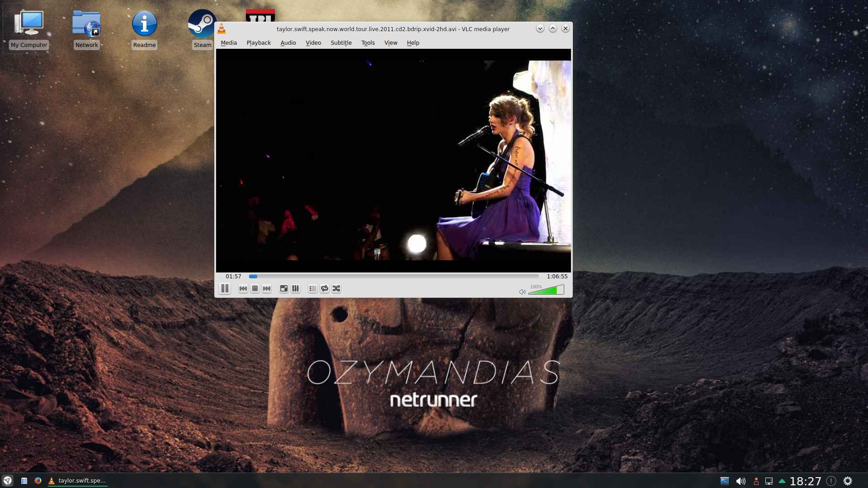Open system volume tray icon

tap(741, 481)
